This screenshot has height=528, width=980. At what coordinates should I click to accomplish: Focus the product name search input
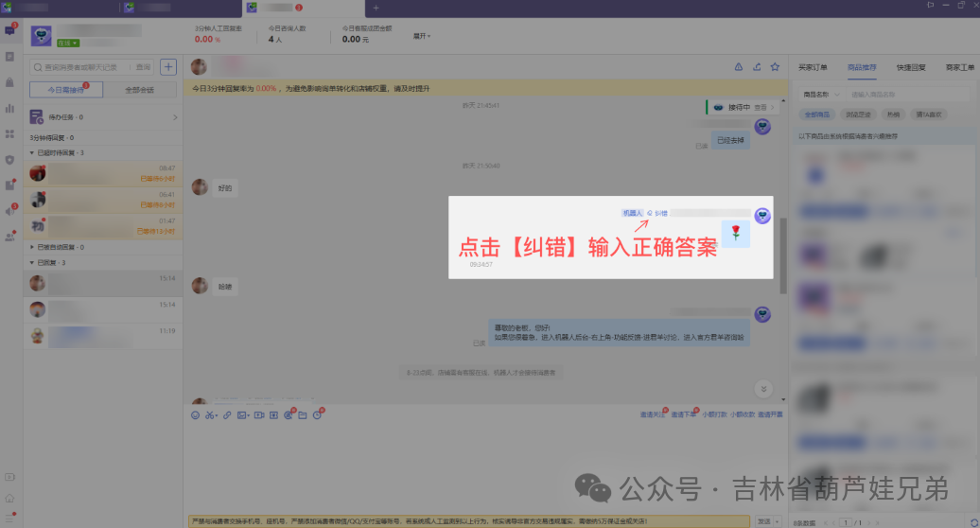click(908, 95)
